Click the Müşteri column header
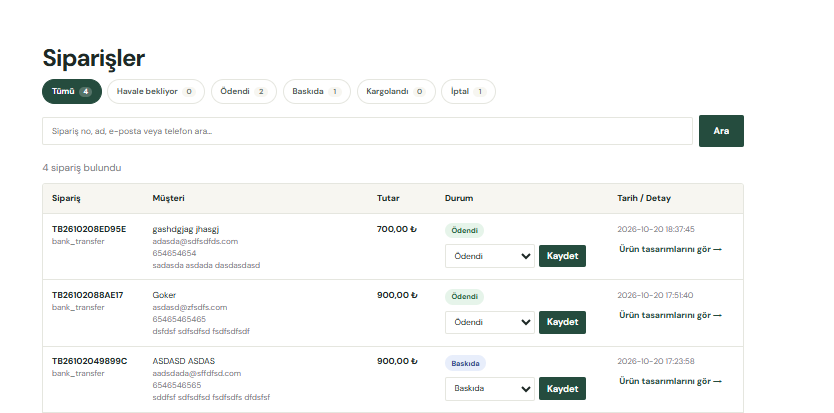Image resolution: width=834 pixels, height=413 pixels. click(x=169, y=199)
